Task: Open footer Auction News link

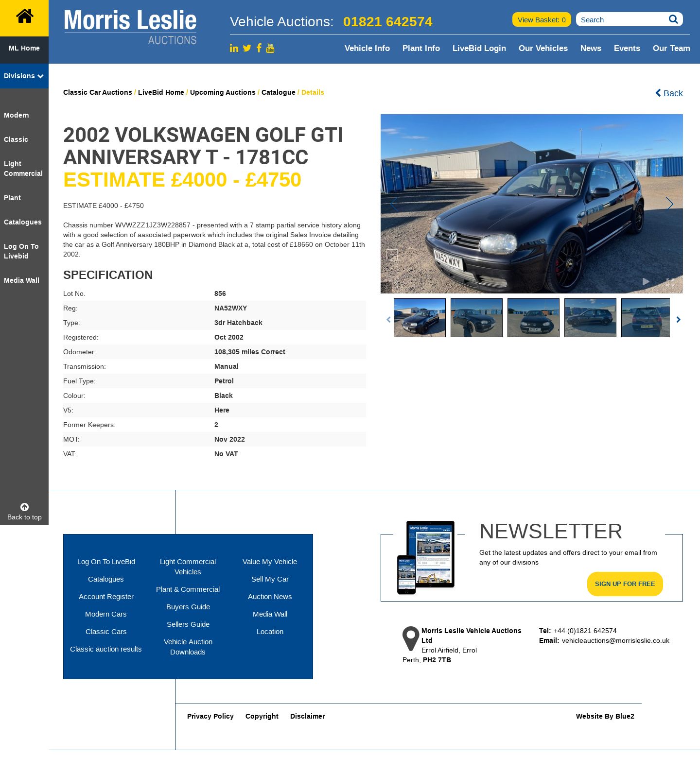Action: (x=270, y=597)
